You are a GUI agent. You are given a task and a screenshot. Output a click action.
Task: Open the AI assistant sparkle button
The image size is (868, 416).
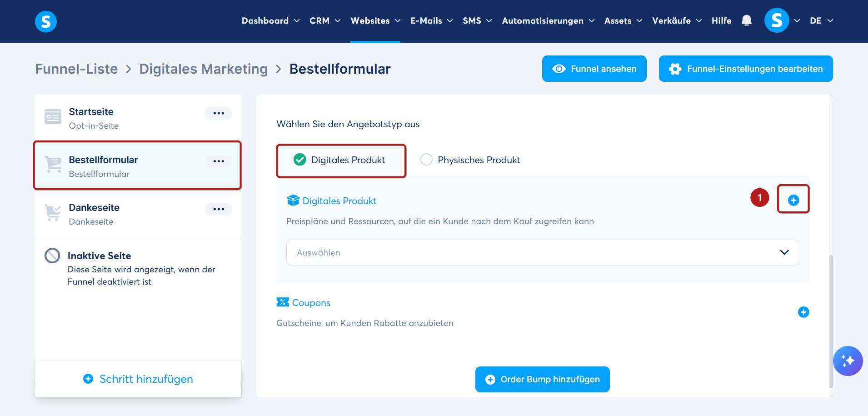coord(848,361)
